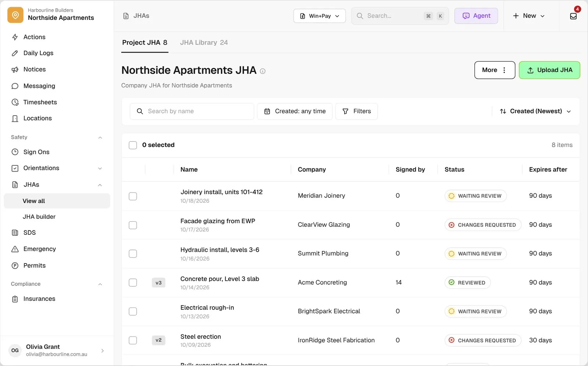Select the Concrete pour row checkbox
This screenshot has height=366, width=588.
click(133, 283)
